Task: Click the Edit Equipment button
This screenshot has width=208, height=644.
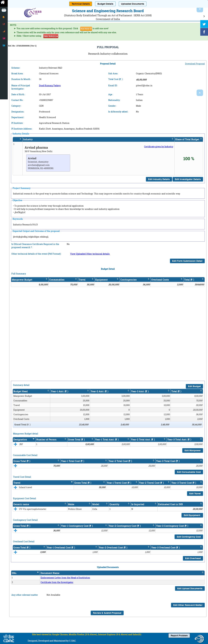Action: 192,515
